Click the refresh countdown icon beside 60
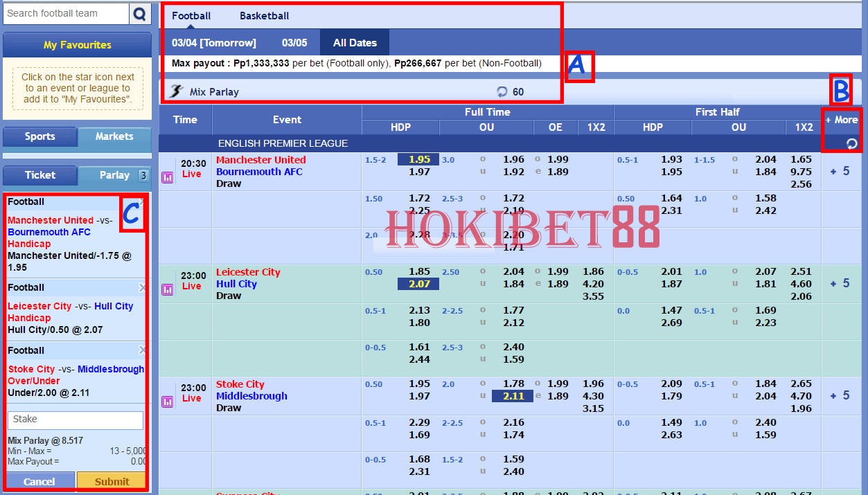Viewport: 868px width, 495px height. [502, 91]
